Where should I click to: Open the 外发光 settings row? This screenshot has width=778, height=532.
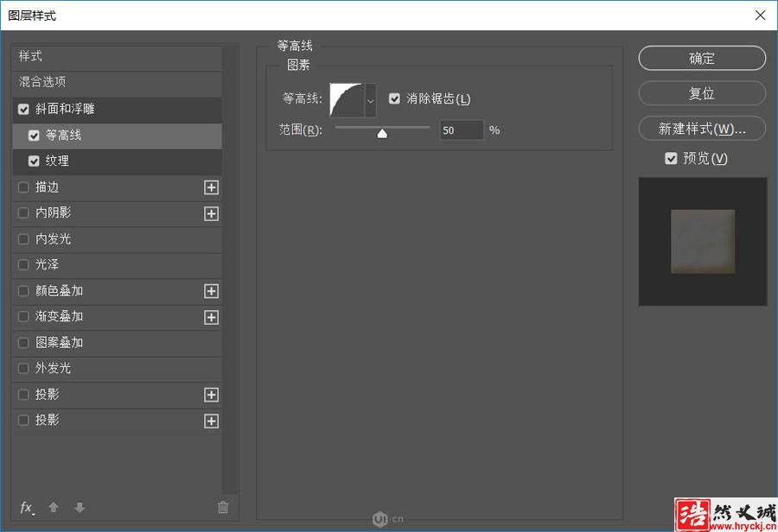click(x=117, y=369)
